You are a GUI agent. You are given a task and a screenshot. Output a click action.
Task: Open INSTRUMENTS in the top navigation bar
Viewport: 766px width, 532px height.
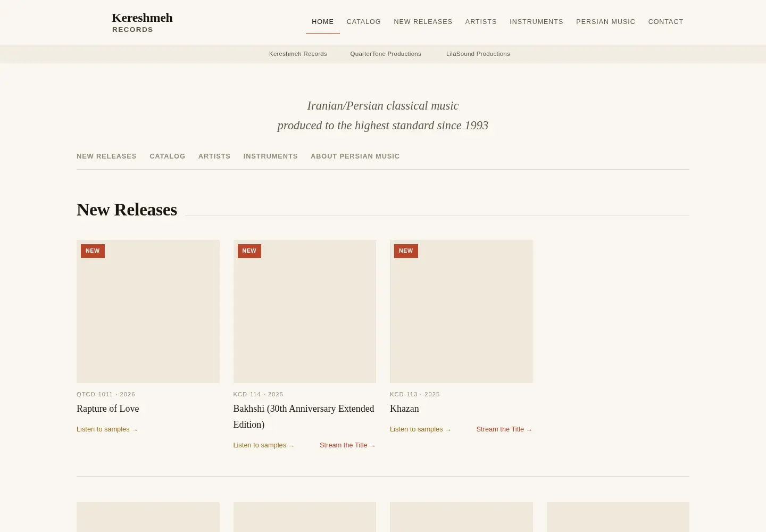(x=536, y=22)
